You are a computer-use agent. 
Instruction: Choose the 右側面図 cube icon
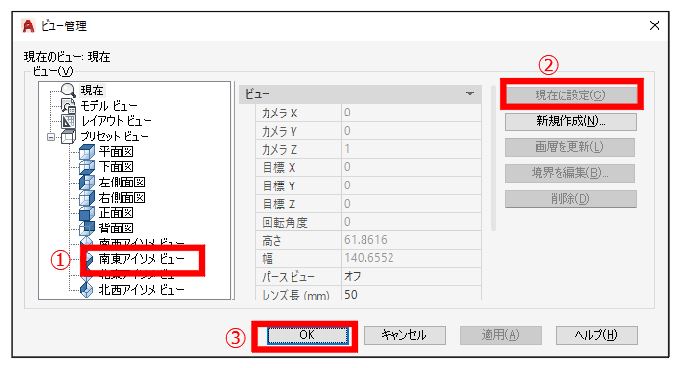pyautogui.click(x=87, y=198)
